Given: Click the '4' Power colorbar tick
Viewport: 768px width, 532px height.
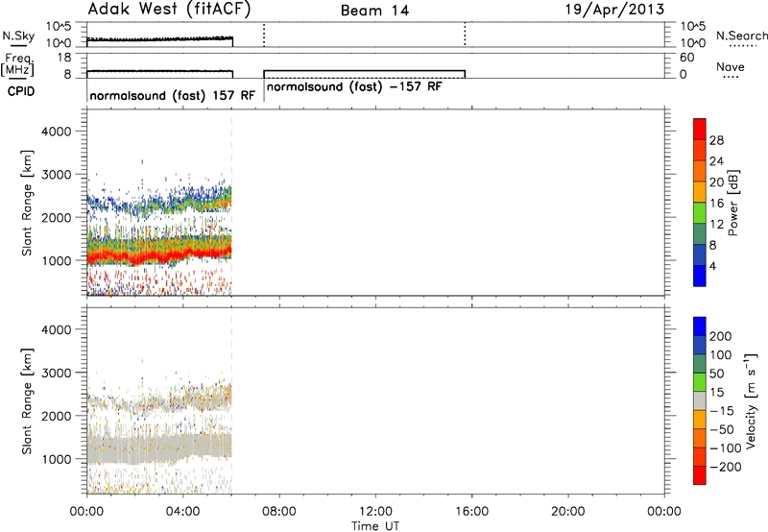Looking at the screenshot, I should pos(712,266).
